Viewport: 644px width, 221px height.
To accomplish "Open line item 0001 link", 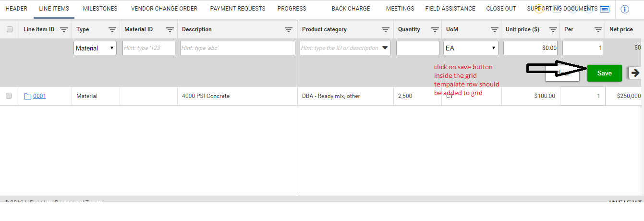I will tap(39, 96).
